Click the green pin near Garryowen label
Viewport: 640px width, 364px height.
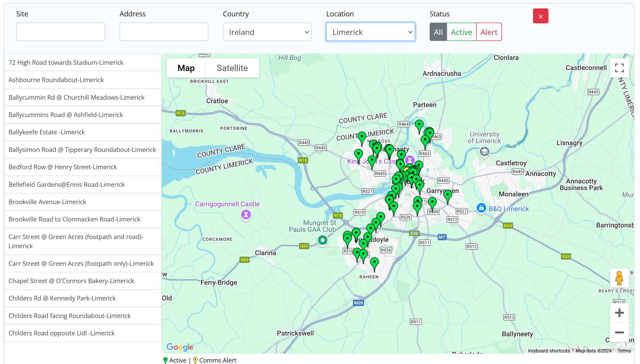[x=447, y=197]
